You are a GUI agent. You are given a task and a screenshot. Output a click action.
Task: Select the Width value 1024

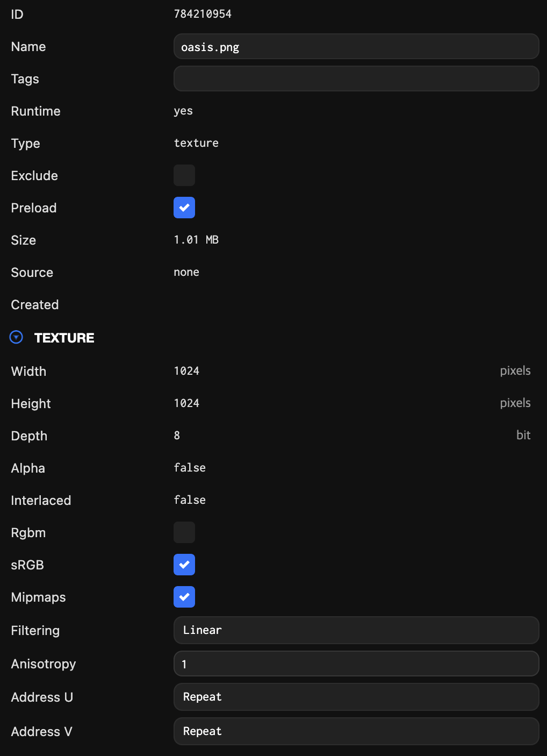point(186,371)
